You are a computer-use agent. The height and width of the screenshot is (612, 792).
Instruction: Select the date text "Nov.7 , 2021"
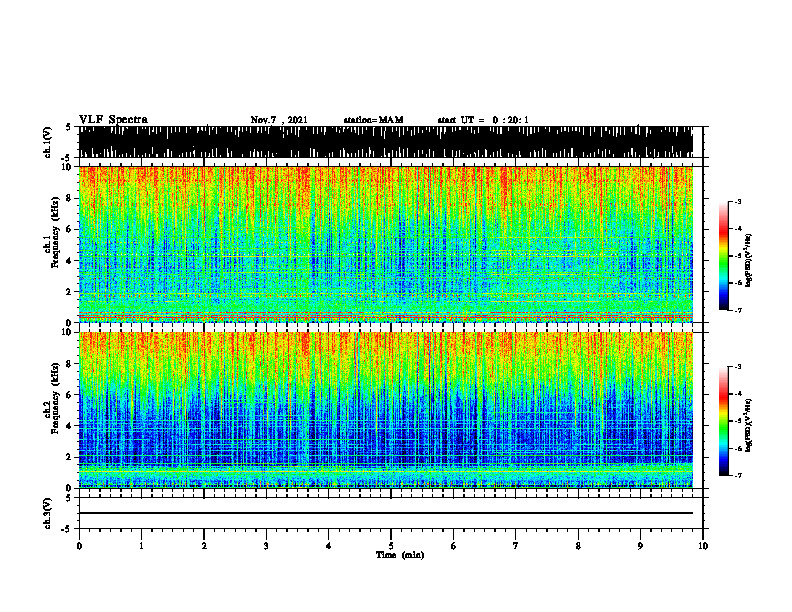click(x=279, y=120)
